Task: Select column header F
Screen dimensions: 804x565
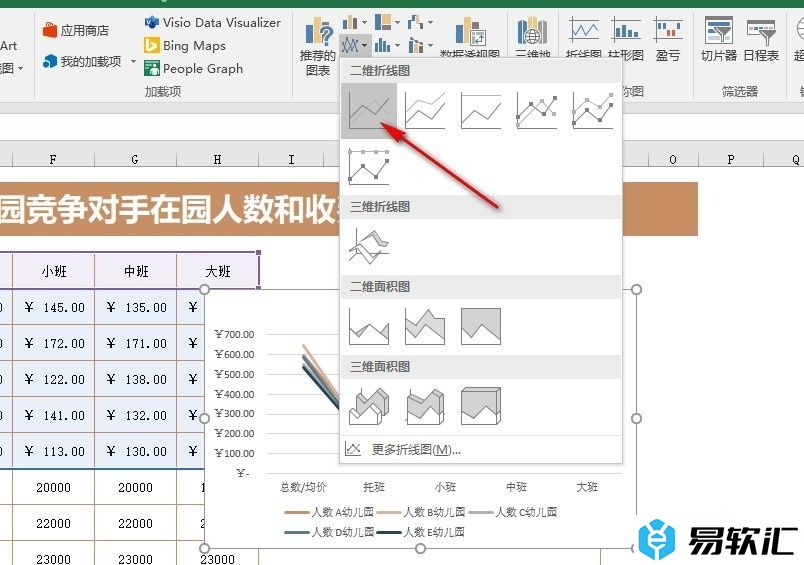Action: tap(53, 159)
